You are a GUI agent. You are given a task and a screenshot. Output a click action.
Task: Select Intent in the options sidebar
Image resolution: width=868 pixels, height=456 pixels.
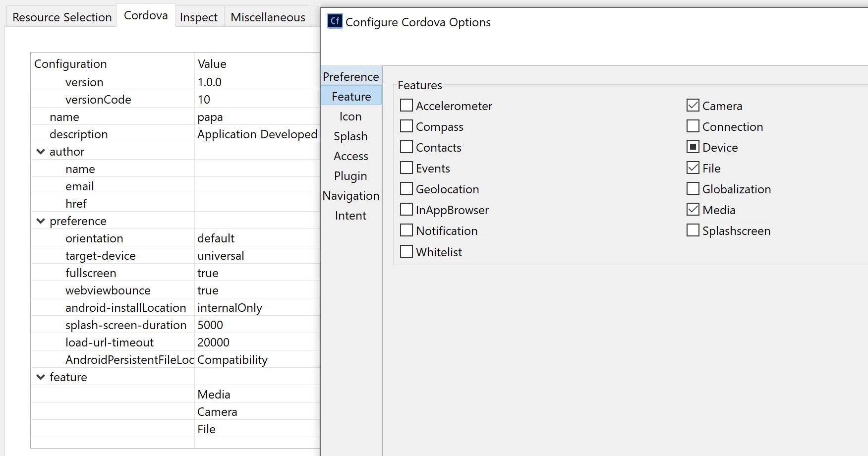click(351, 215)
